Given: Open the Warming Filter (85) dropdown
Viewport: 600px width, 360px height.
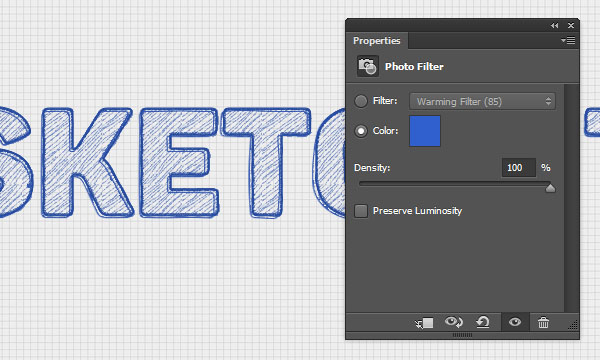Looking at the screenshot, I should 483,101.
